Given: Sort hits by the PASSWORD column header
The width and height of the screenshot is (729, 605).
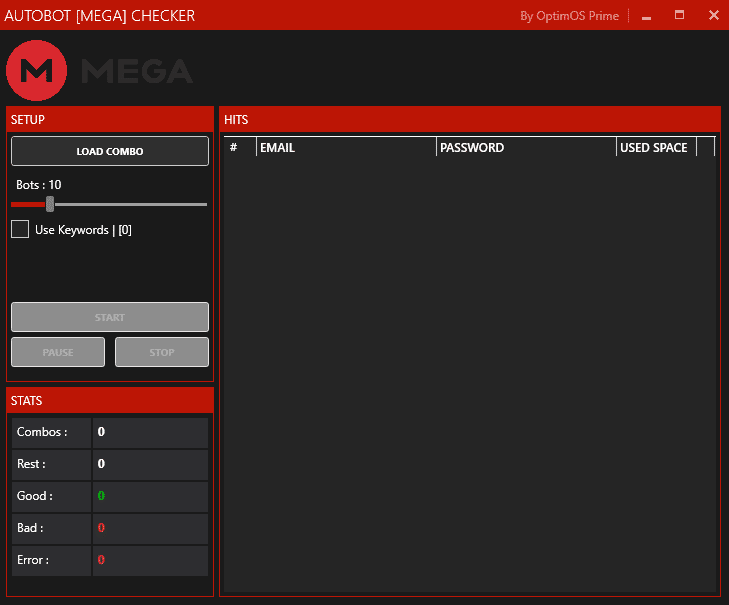Looking at the screenshot, I should coord(526,147).
